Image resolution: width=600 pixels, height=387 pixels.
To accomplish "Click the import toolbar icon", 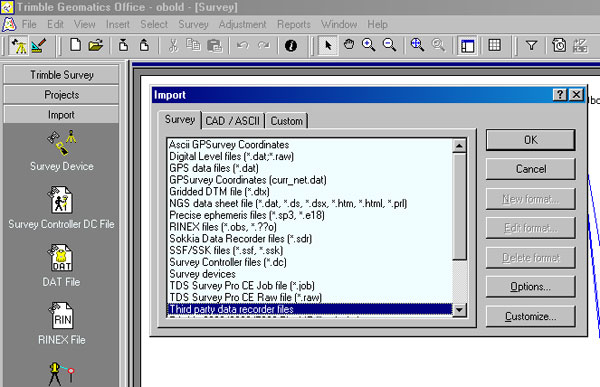I will point(123,45).
